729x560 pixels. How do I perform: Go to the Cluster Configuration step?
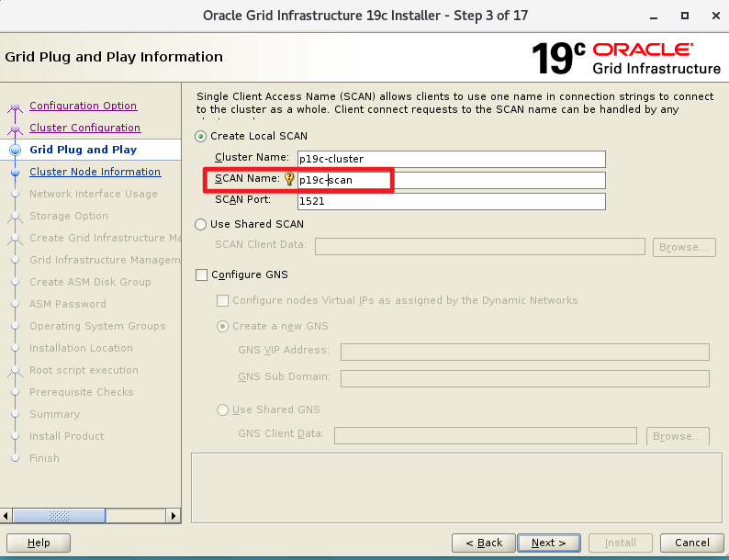(85, 128)
